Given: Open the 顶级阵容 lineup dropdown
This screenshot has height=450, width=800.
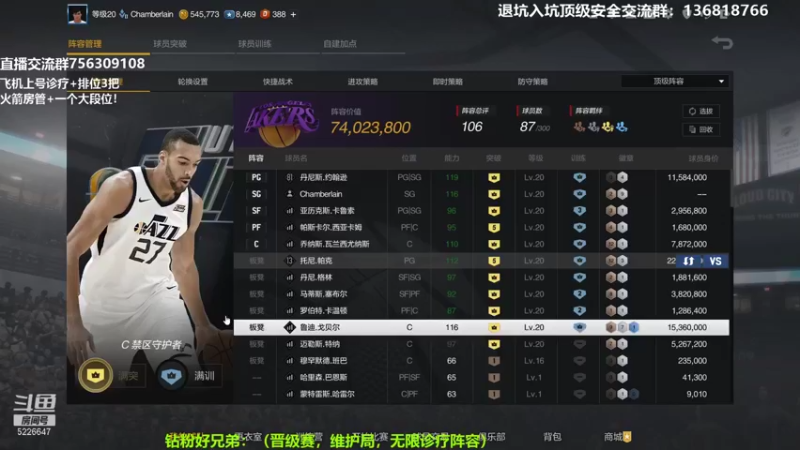Looking at the screenshot, I should click(674, 81).
